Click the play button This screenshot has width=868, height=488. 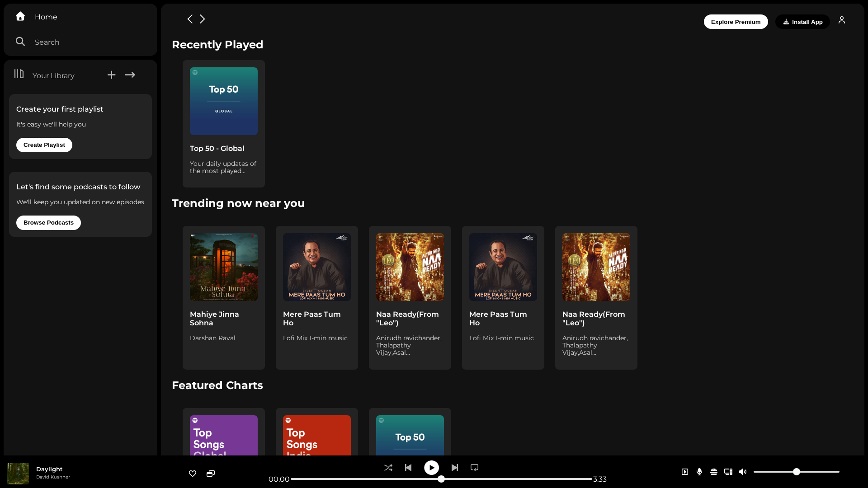[431, 468]
